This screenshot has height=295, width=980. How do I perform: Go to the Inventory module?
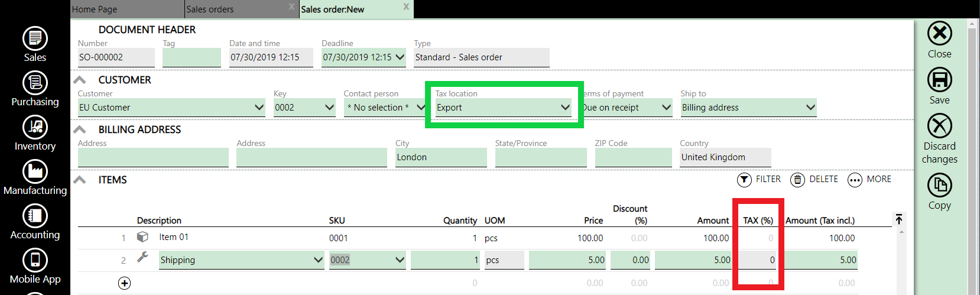35,128
